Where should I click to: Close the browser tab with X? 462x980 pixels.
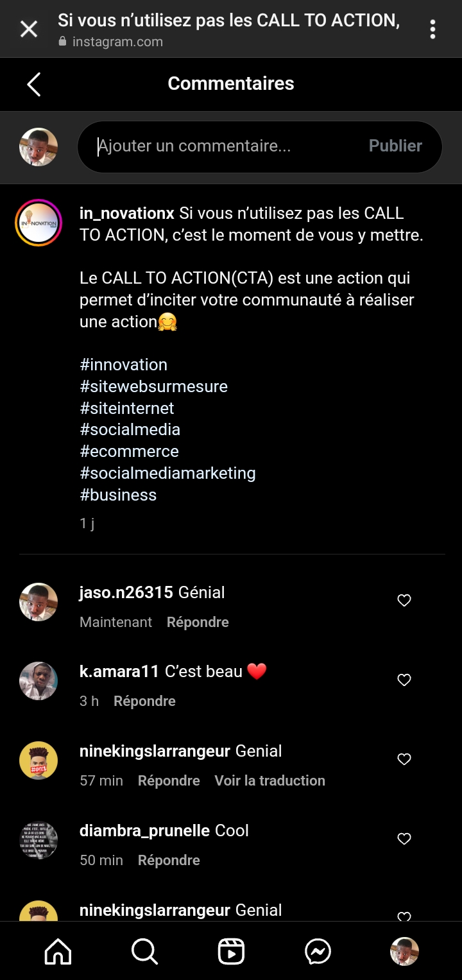click(29, 29)
